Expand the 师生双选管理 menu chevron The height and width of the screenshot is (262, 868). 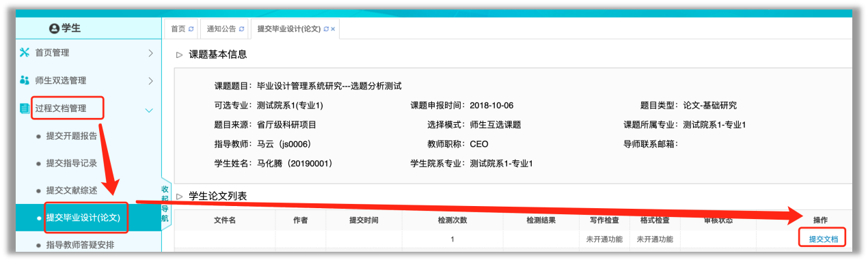pyautogui.click(x=150, y=81)
